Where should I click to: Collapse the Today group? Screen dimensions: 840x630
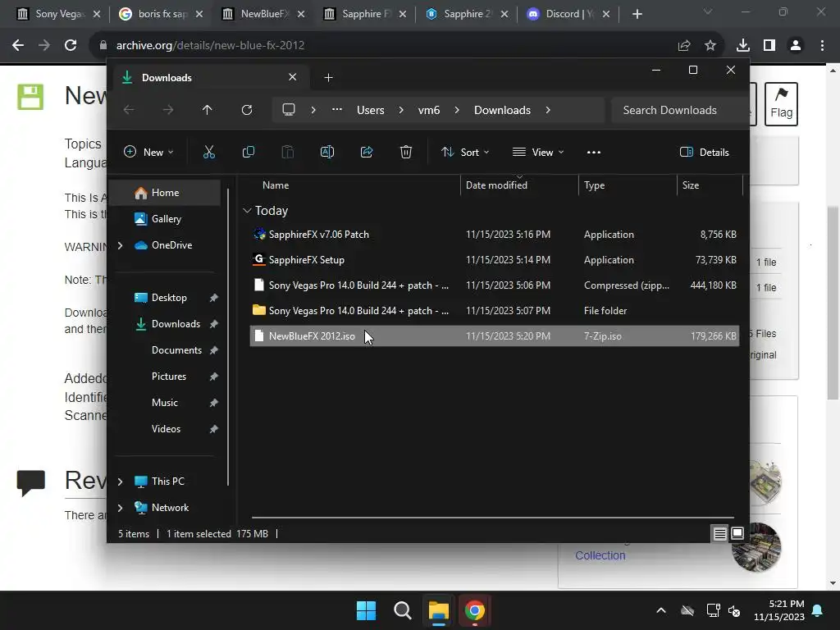tap(247, 211)
